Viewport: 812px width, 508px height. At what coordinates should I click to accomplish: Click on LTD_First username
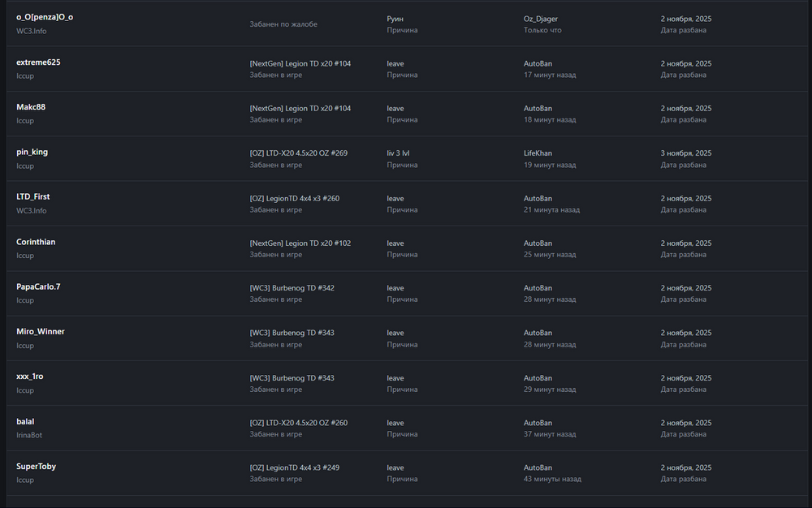pyautogui.click(x=33, y=197)
